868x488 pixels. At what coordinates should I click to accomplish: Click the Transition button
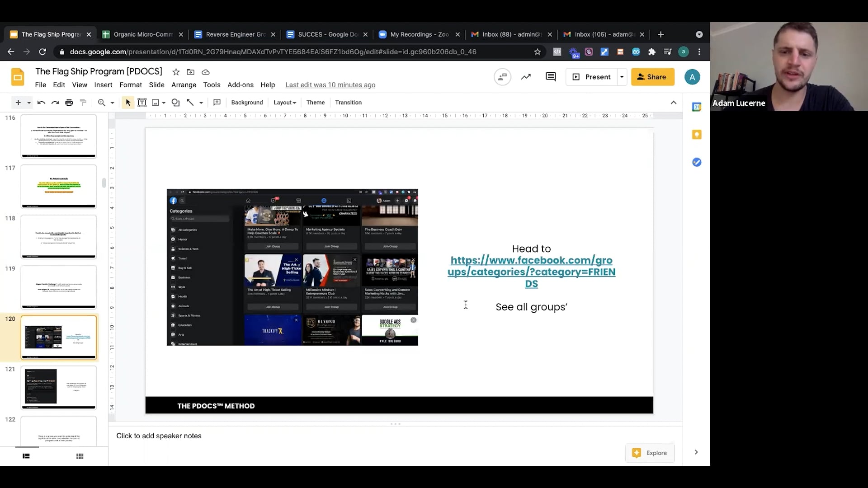pos(348,103)
